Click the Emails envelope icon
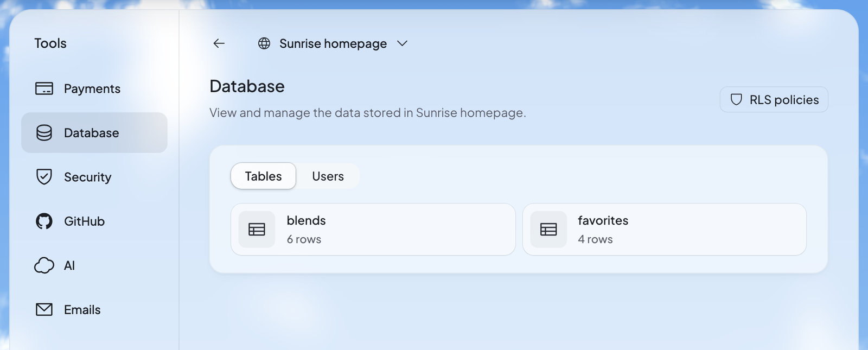 pos(44,310)
